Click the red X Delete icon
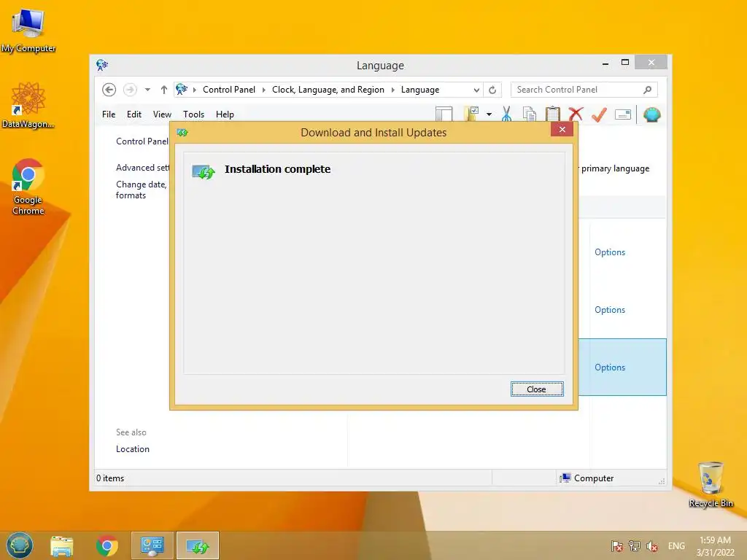The width and height of the screenshot is (747, 560). (x=576, y=114)
